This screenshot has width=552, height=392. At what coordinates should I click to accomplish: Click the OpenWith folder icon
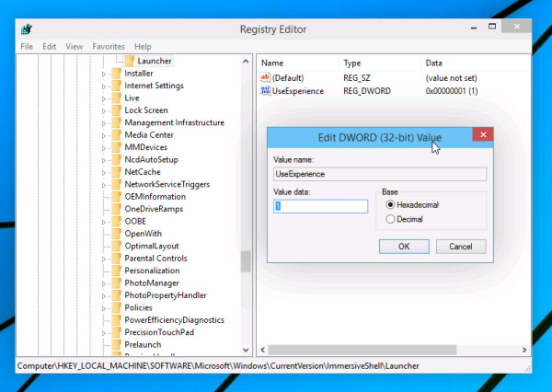coord(116,234)
